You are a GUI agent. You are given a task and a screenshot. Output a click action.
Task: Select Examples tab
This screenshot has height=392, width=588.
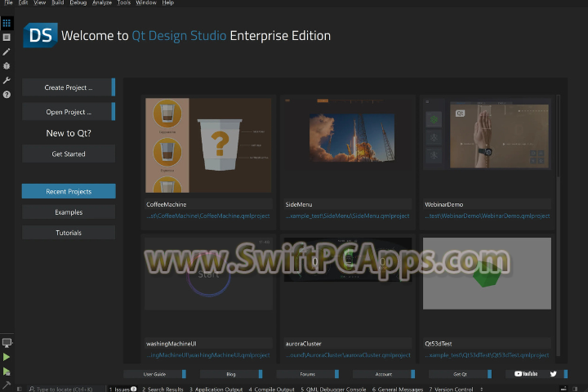(x=69, y=212)
